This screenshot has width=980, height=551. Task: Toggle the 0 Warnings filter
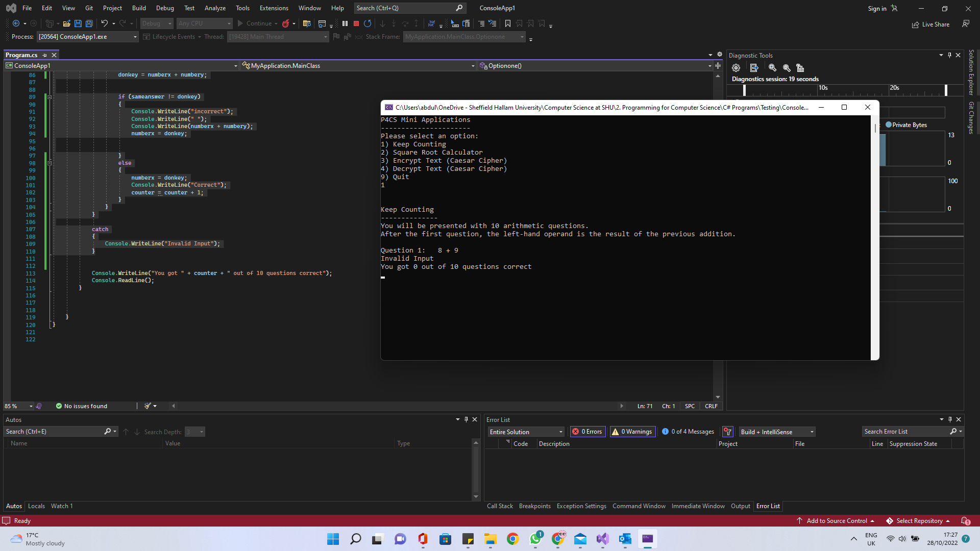coord(632,432)
